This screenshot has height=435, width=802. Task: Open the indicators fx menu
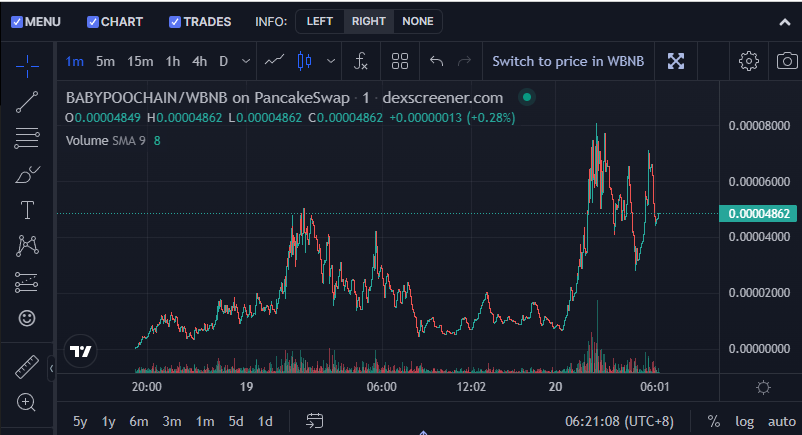(361, 61)
